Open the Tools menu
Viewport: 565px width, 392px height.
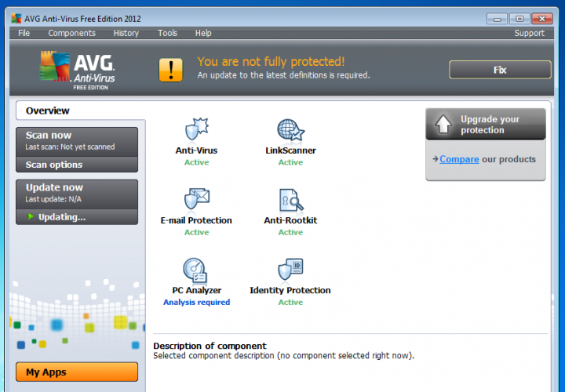click(x=167, y=33)
